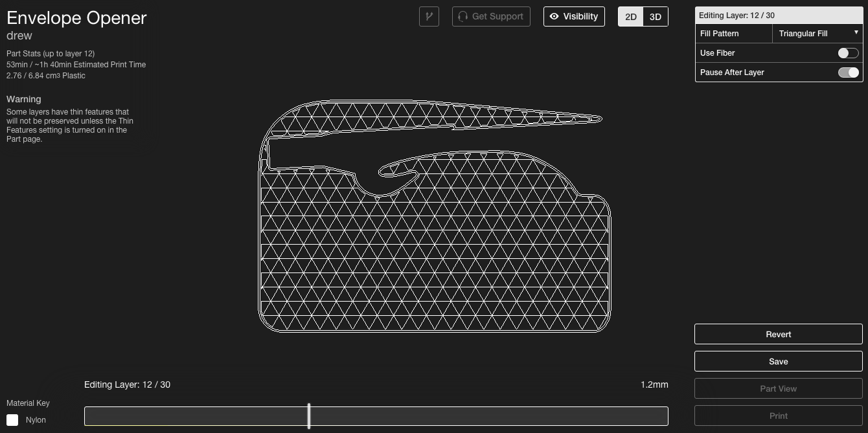Click the Warning heading
This screenshot has width=868, height=433.
tap(23, 99)
